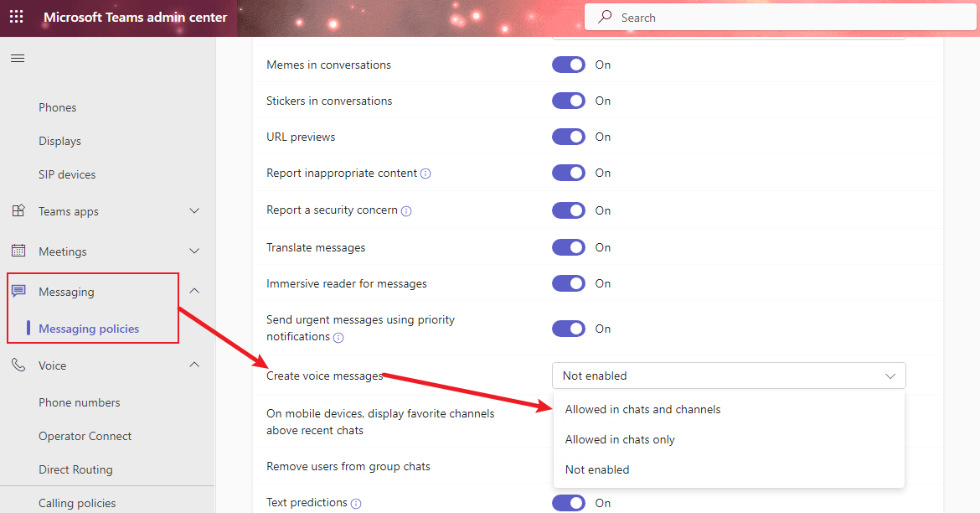The image size is (980, 513).
Task: Disable Translate messages toggle
Action: (568, 247)
